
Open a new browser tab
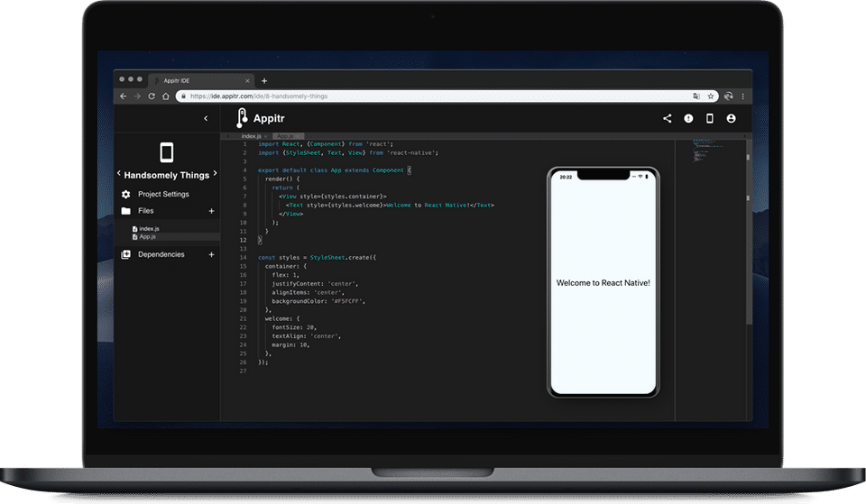pyautogui.click(x=264, y=80)
